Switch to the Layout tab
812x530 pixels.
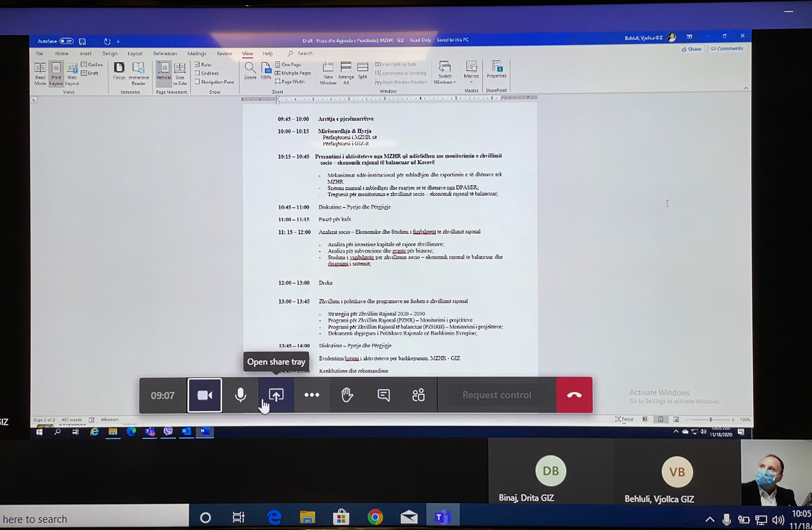coord(135,54)
